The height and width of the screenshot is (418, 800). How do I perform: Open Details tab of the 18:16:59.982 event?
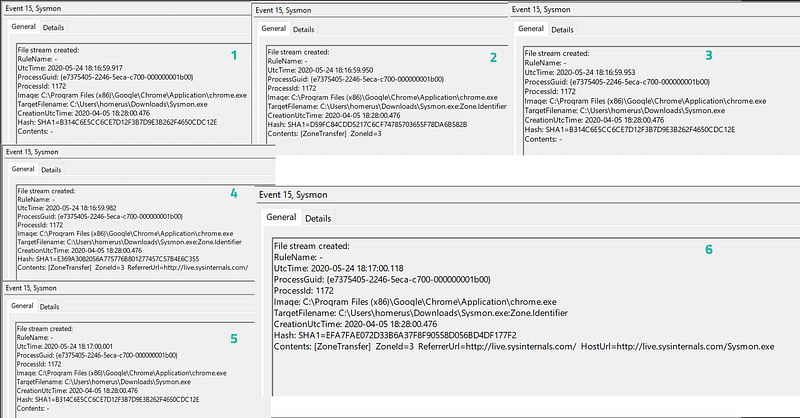coord(51,170)
